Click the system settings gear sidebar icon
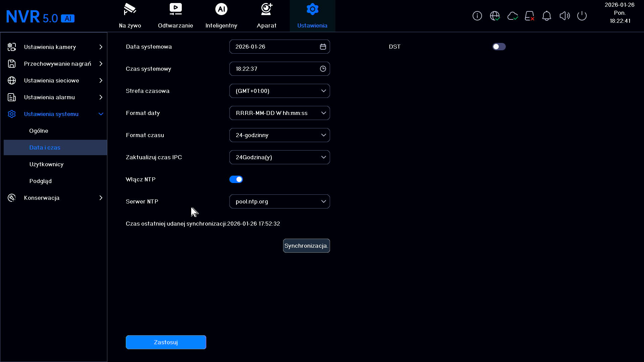Screen dimensions: 644x362 [12, 114]
